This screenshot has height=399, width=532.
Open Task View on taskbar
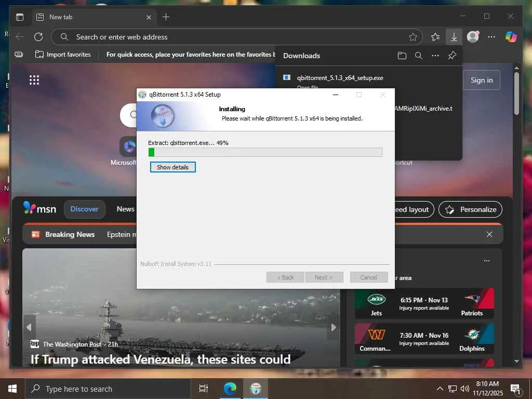(x=203, y=389)
